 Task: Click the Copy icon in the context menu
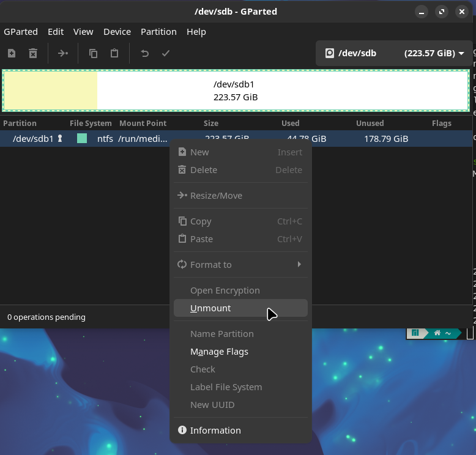(182, 221)
